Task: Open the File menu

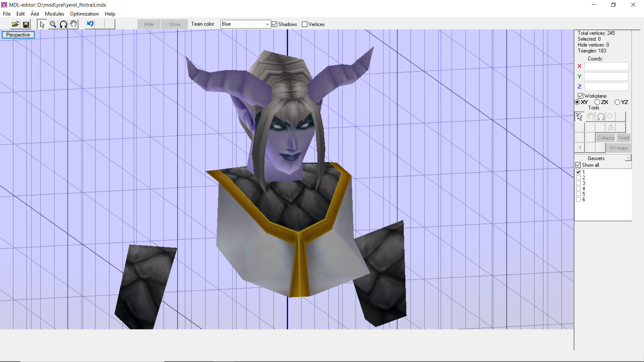Action: coord(7,14)
